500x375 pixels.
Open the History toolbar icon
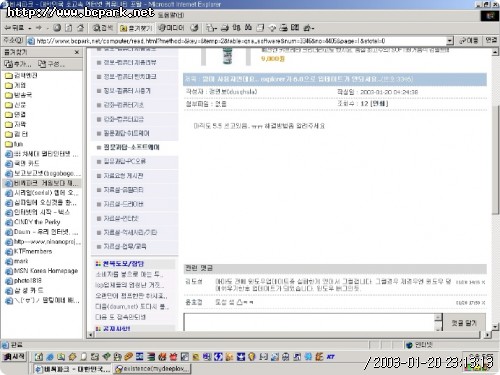194,28
